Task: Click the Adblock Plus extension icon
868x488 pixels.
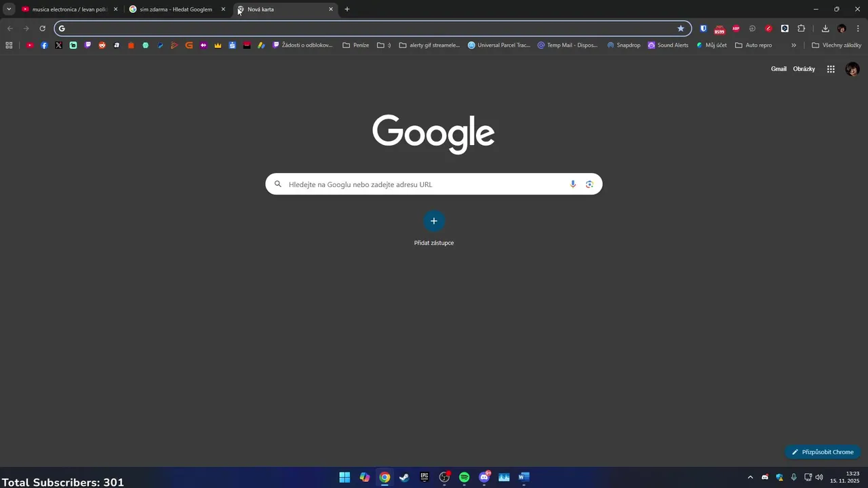Action: pos(736,28)
